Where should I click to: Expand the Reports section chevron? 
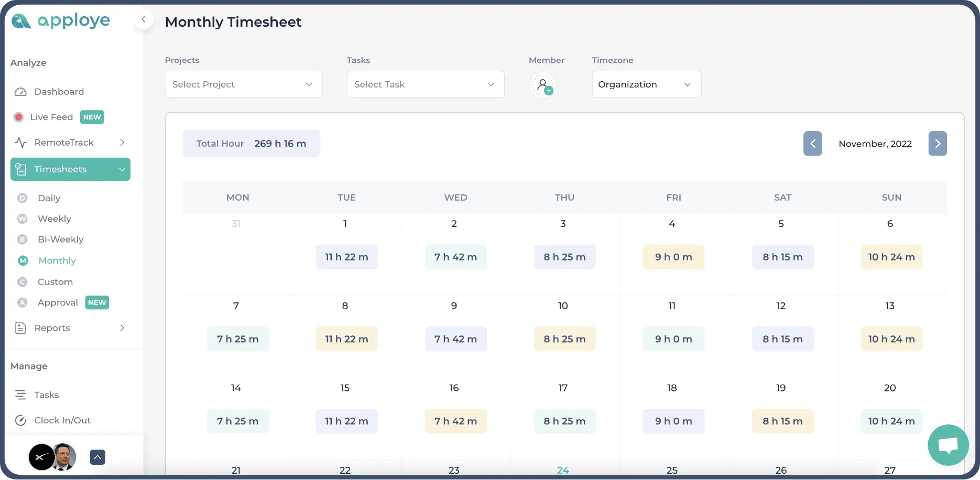tap(122, 328)
